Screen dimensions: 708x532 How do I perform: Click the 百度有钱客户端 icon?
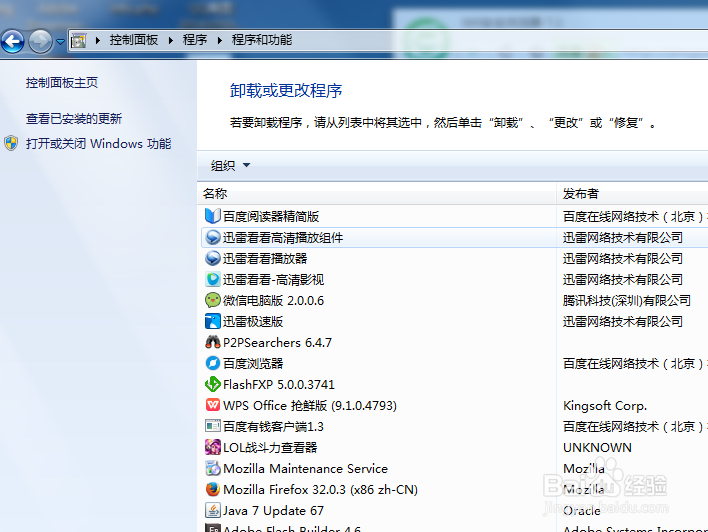[213, 426]
